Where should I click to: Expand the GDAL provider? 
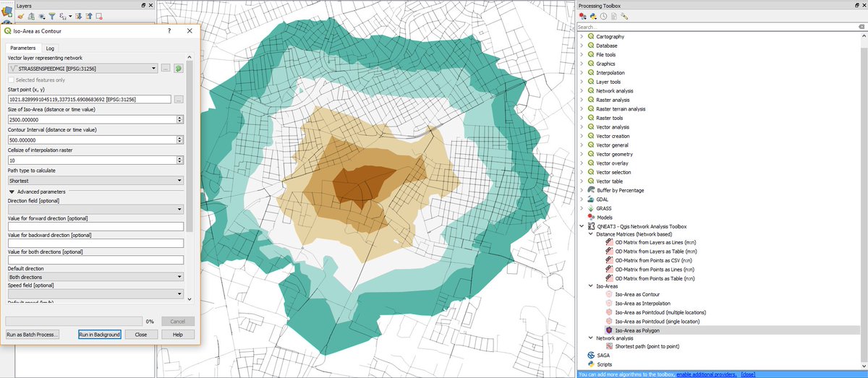582,199
